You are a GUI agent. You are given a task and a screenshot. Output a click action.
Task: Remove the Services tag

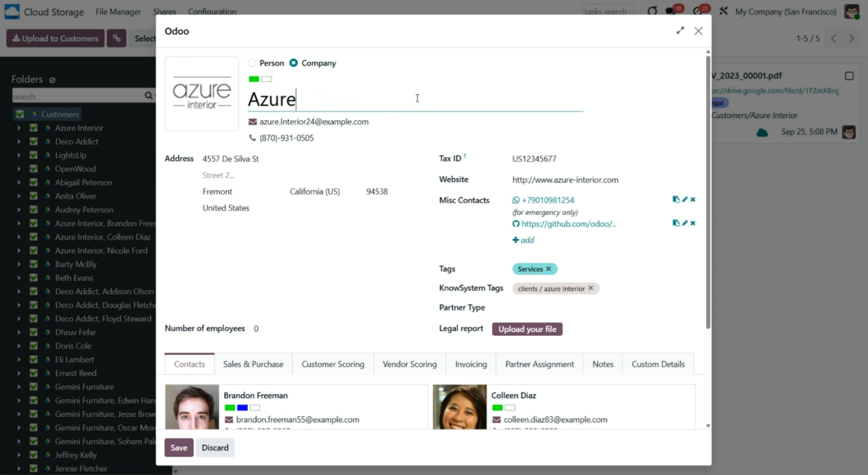[x=549, y=269]
